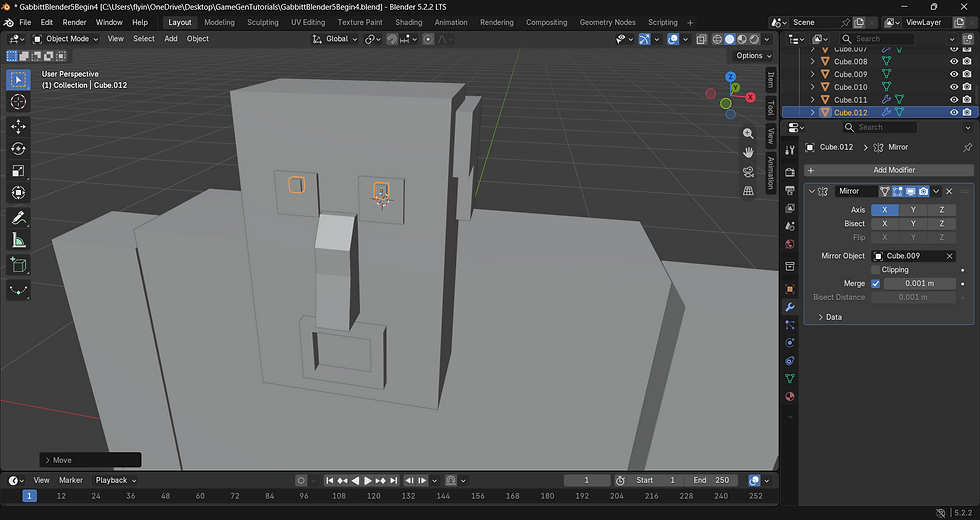Open the viewport Add menu

(x=171, y=39)
